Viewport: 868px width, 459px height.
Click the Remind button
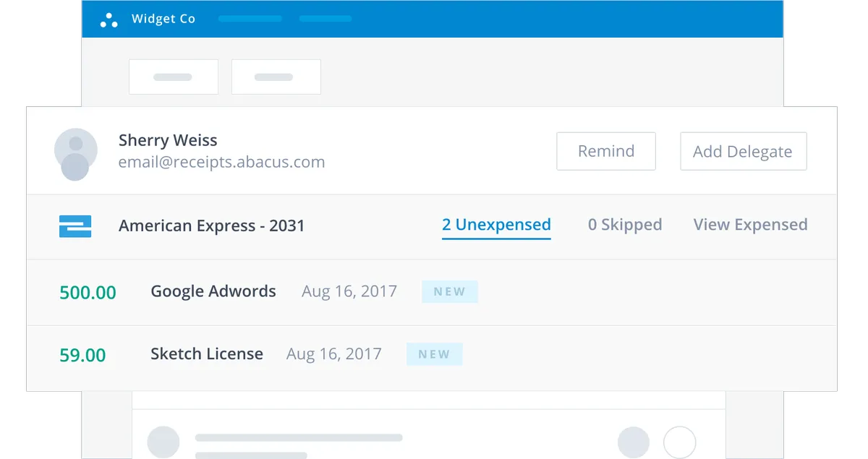click(606, 151)
